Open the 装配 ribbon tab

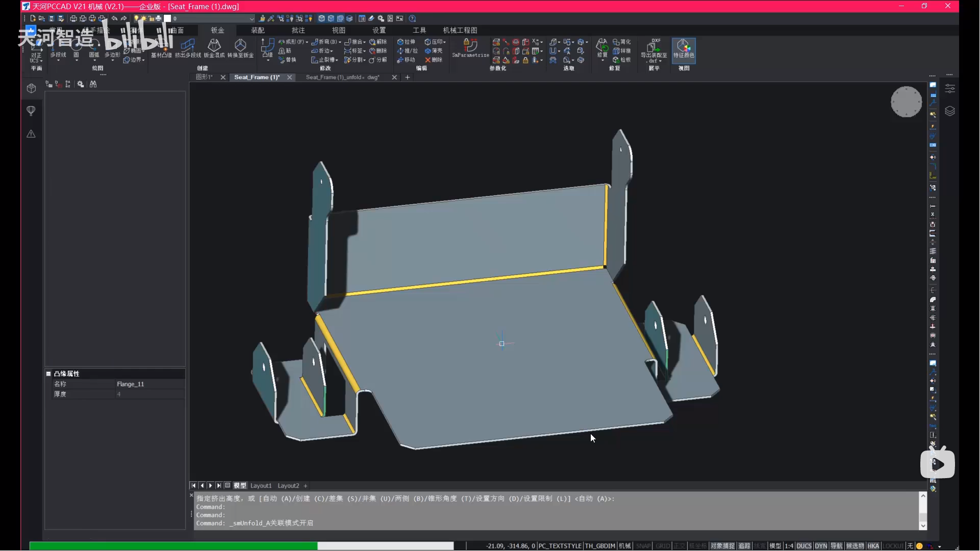click(x=258, y=30)
